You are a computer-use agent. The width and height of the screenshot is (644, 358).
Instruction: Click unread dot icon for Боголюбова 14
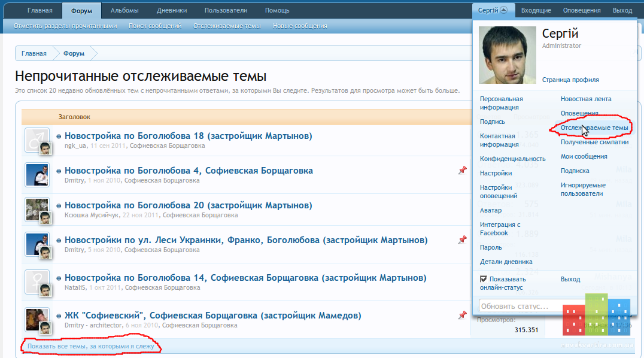tap(59, 278)
